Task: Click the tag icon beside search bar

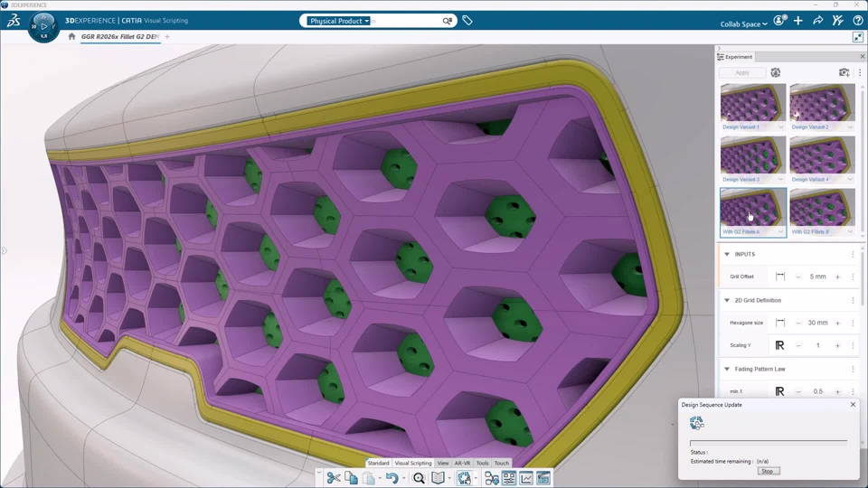Action: coord(467,21)
